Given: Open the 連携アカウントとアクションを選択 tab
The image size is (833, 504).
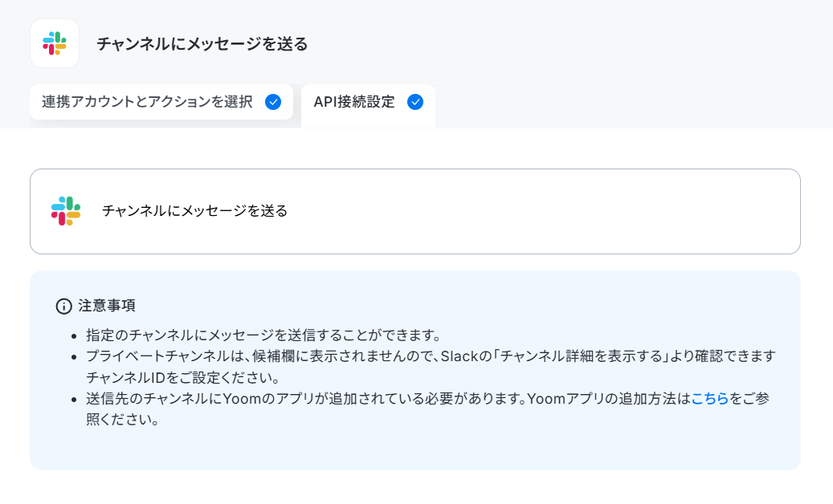Looking at the screenshot, I should point(161,102).
